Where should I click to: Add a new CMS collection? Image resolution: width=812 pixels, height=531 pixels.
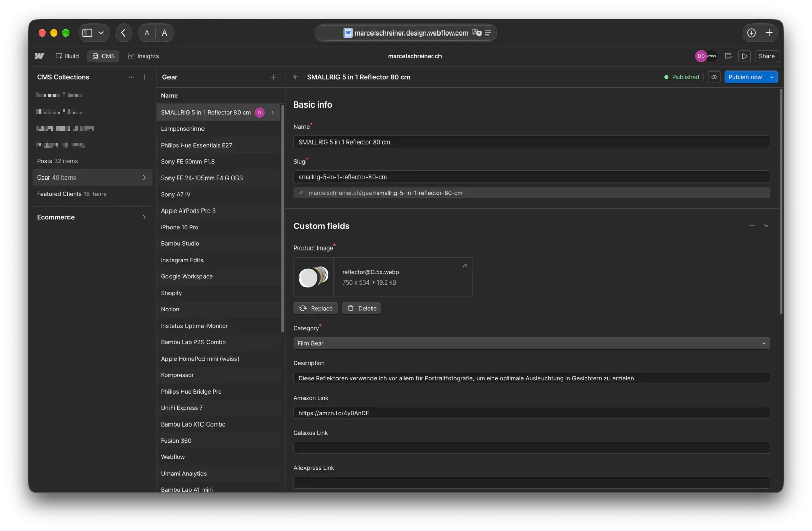[144, 77]
